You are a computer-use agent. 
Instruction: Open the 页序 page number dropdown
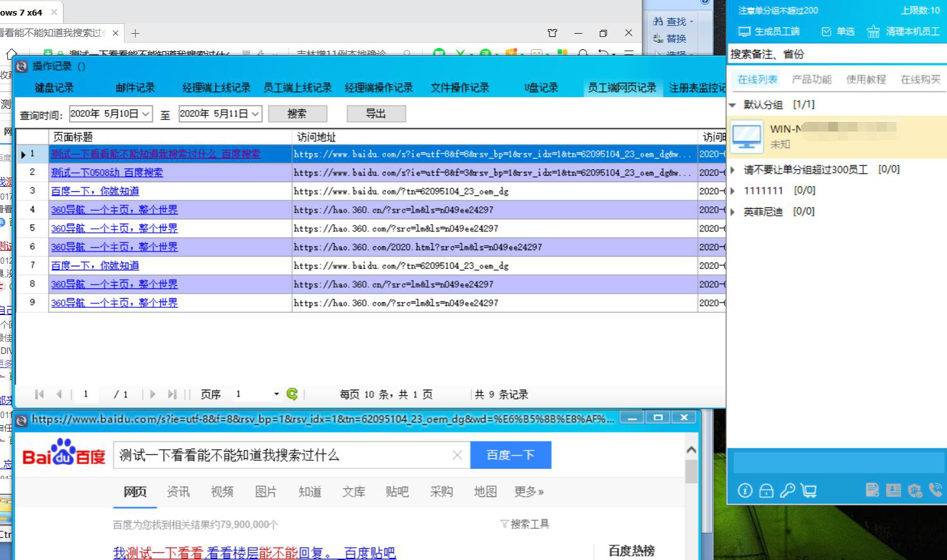(276, 394)
